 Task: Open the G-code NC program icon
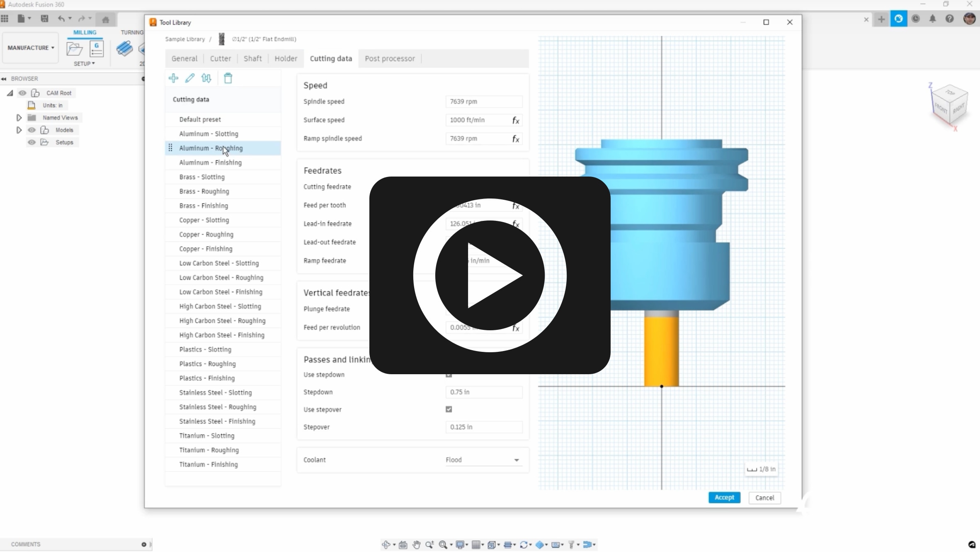tap(97, 49)
